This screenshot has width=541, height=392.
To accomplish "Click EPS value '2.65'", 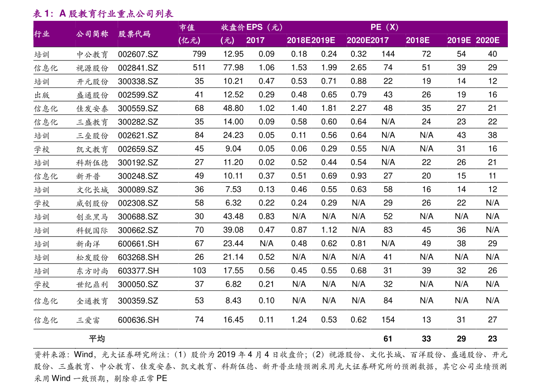I will pos(358,68).
